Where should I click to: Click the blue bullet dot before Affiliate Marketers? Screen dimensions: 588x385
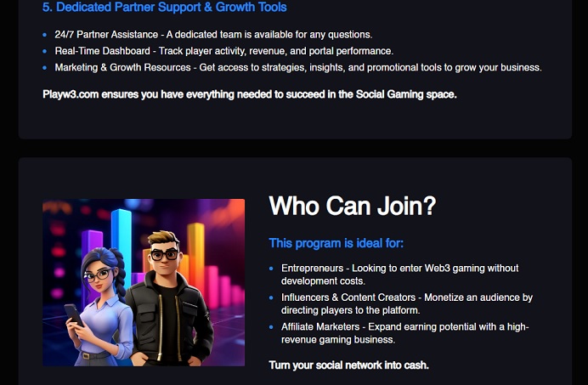[x=271, y=327]
